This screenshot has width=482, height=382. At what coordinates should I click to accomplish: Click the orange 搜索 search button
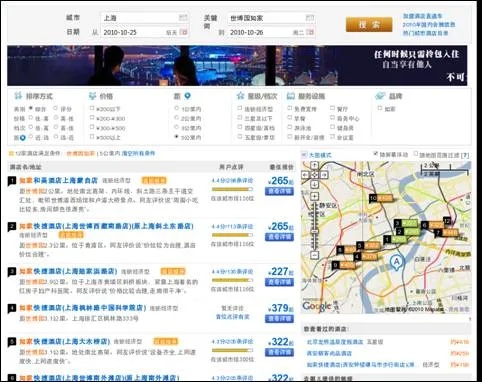(369, 25)
